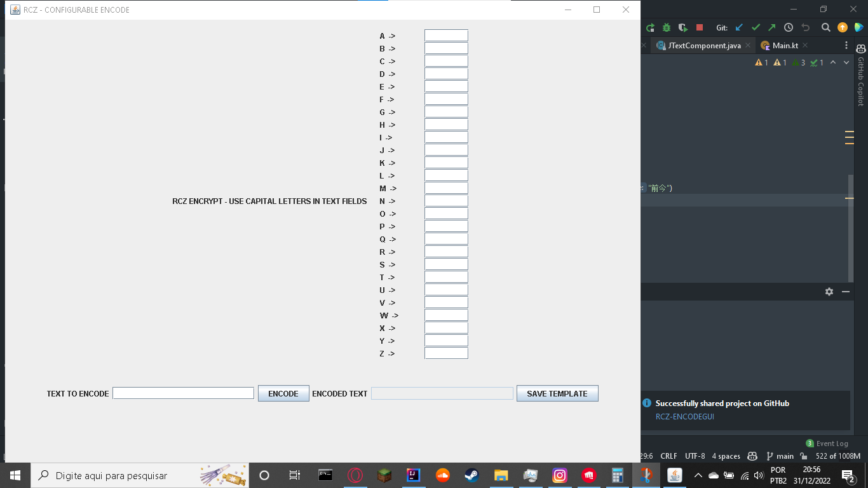Click the Git Push green arrow
Viewport: 868px width, 488px height.
click(x=771, y=27)
